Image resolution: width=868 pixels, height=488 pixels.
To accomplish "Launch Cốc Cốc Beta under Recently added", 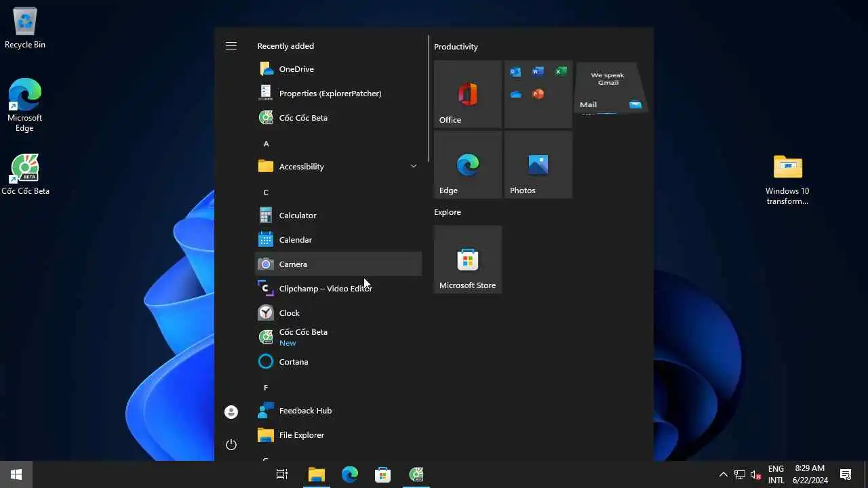I will (x=338, y=118).
